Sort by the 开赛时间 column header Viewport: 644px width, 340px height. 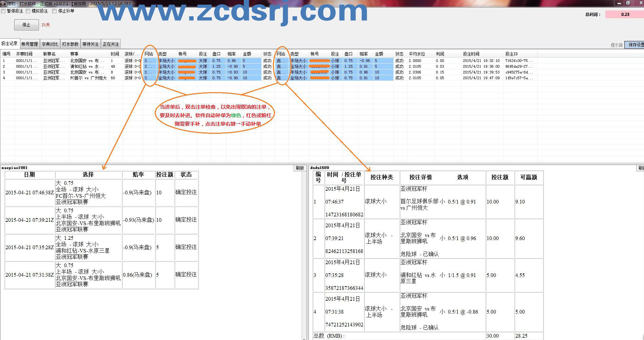point(24,54)
